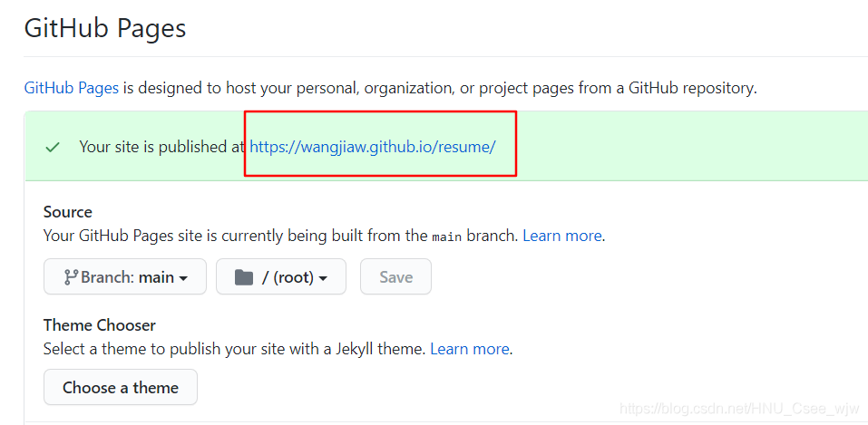Expand the / (root) folder dropdown
Image resolution: width=868 pixels, height=425 pixels.
tap(281, 277)
